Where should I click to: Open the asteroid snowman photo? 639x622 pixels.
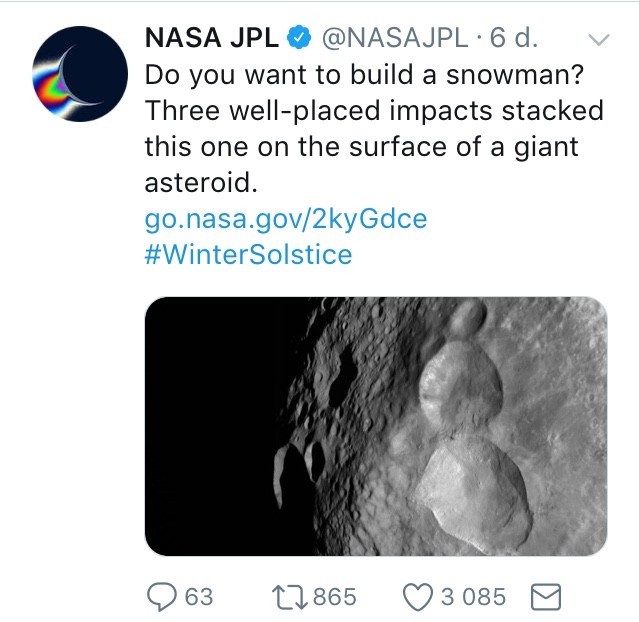[x=376, y=426]
